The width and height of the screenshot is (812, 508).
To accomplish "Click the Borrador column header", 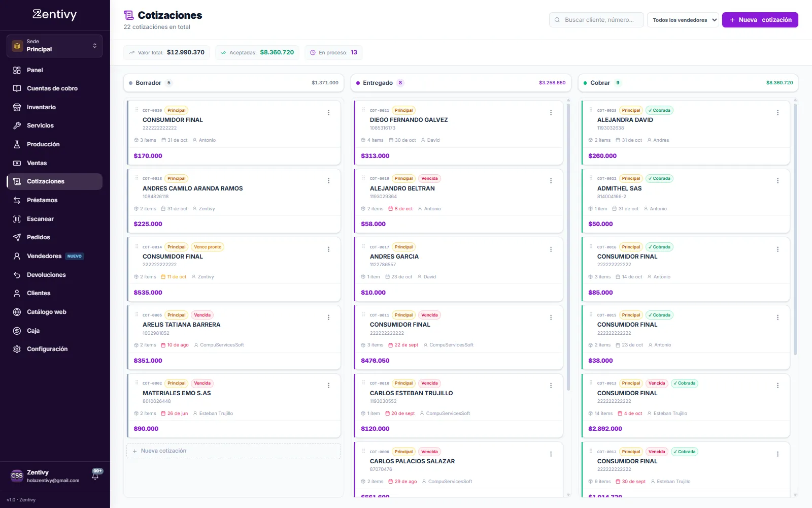I will coord(233,83).
